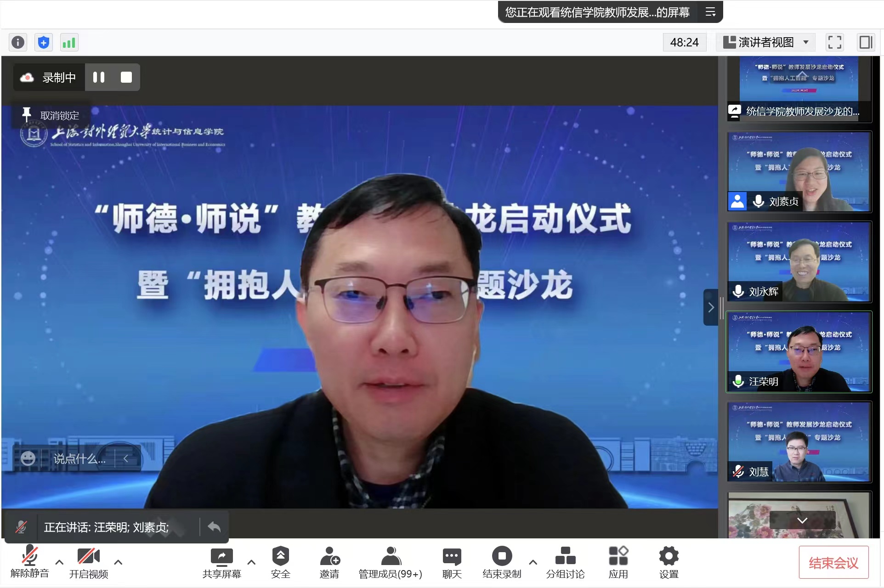This screenshot has width=884, height=588.
Task: Enter full screen mode
Action: click(x=834, y=43)
